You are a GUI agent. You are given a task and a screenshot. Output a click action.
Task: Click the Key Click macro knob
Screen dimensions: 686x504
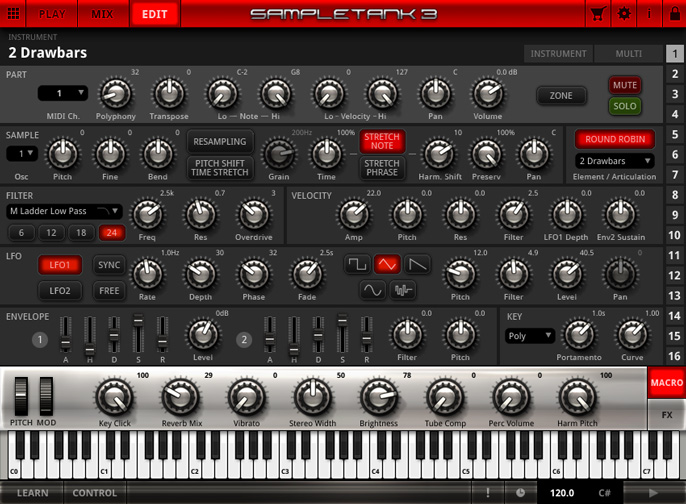[x=114, y=397]
